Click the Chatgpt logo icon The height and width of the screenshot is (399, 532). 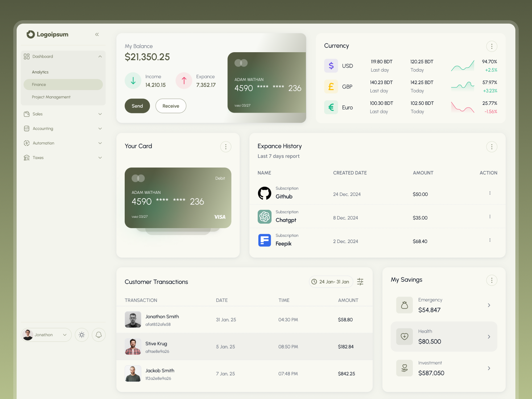(x=265, y=217)
